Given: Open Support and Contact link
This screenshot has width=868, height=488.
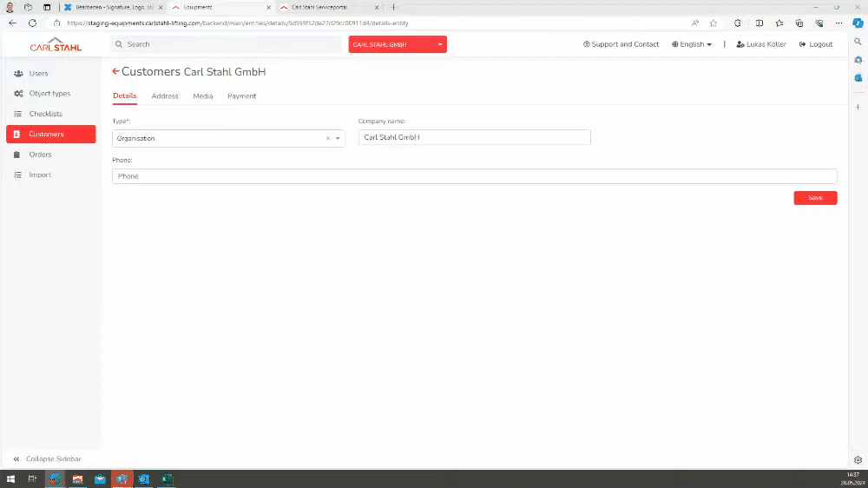Looking at the screenshot, I should (x=621, y=44).
